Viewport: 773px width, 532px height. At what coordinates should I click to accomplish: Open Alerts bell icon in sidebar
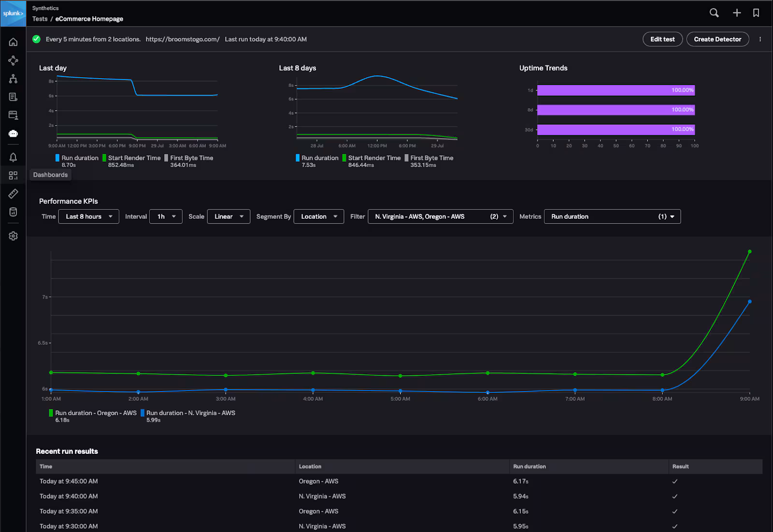pyautogui.click(x=13, y=157)
